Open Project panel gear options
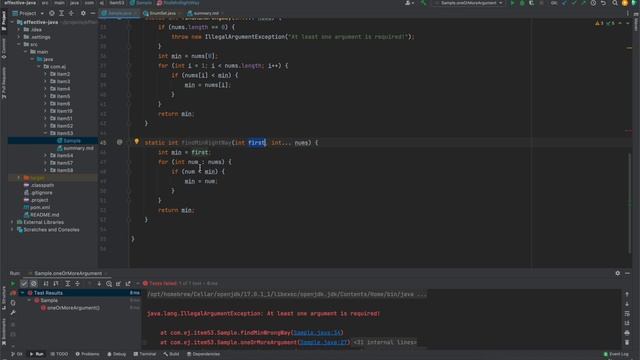 (83, 13)
